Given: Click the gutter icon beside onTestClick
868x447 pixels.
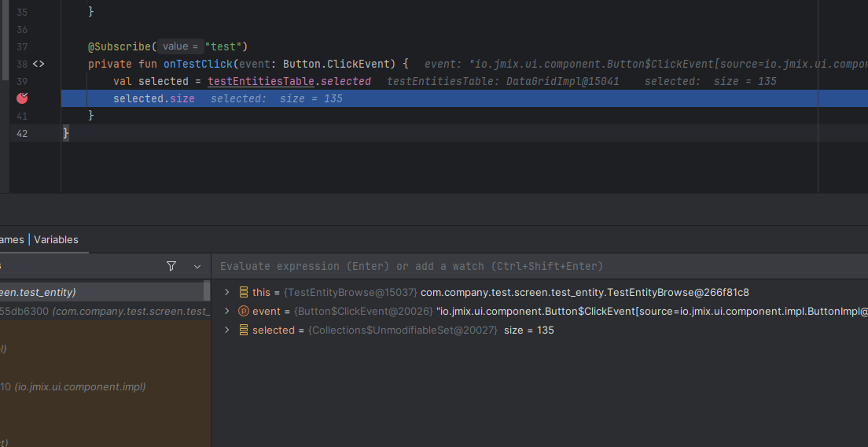Looking at the screenshot, I should click(38, 64).
